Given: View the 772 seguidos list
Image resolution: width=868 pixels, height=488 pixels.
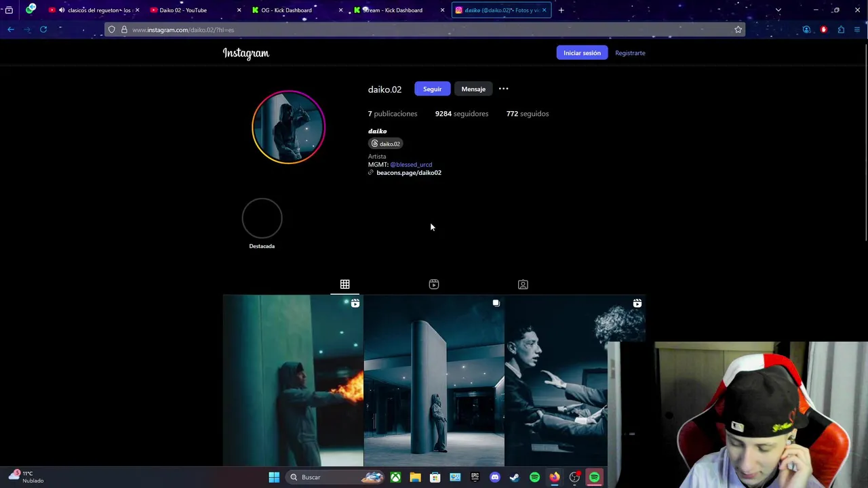Looking at the screenshot, I should pyautogui.click(x=528, y=114).
